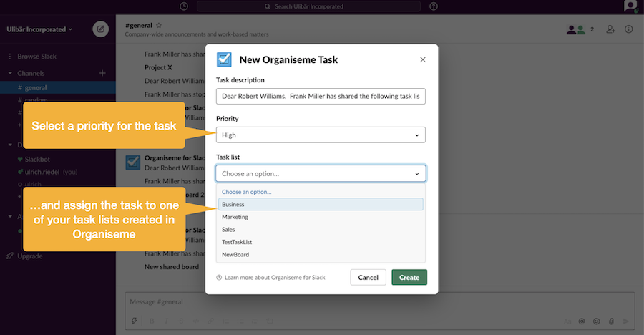
Task: Click the Task description field
Action: pos(321,96)
